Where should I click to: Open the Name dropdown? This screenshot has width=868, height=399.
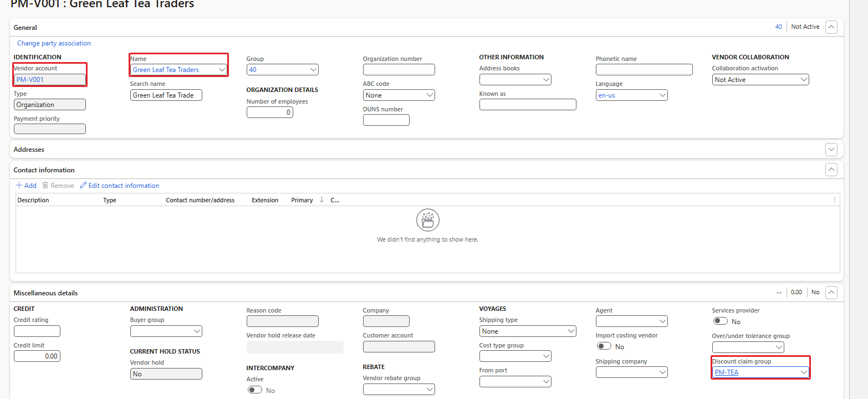(222, 70)
